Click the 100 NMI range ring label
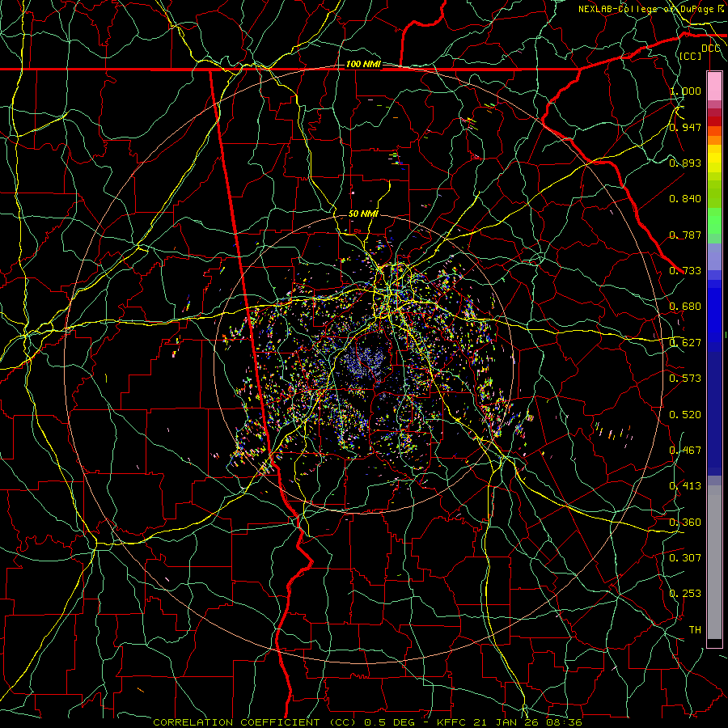Screen dimensions: 728x728 (363, 64)
